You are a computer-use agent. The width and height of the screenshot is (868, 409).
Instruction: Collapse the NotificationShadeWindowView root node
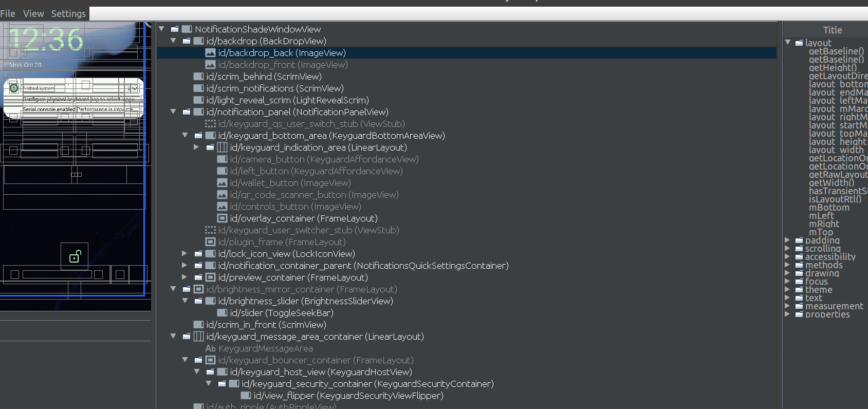coord(161,29)
